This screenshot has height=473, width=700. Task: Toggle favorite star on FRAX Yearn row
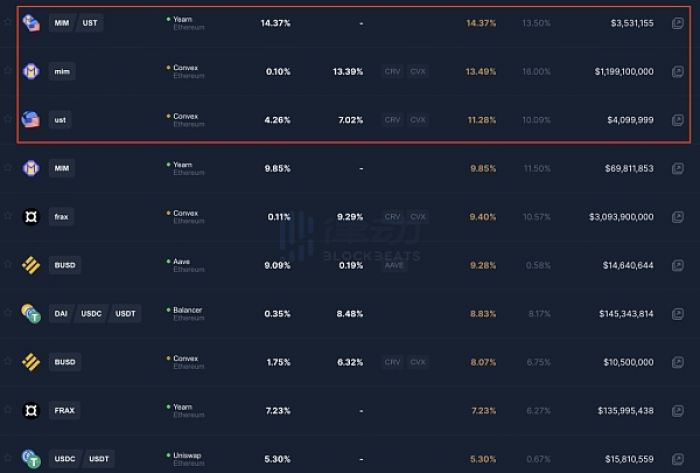[x=8, y=409]
